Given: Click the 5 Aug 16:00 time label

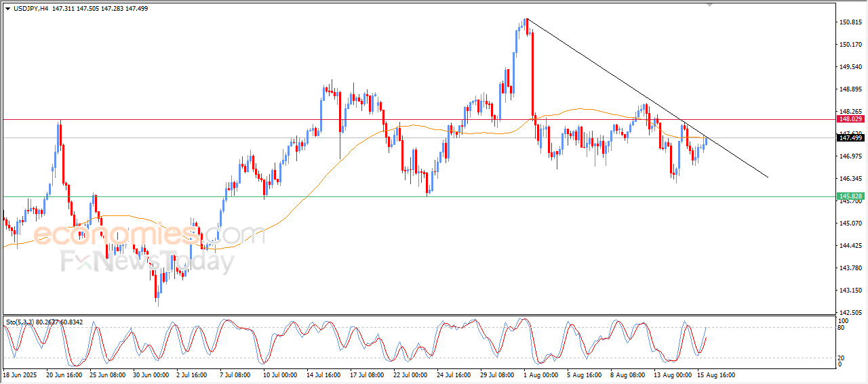Looking at the screenshot, I should pos(584,375).
